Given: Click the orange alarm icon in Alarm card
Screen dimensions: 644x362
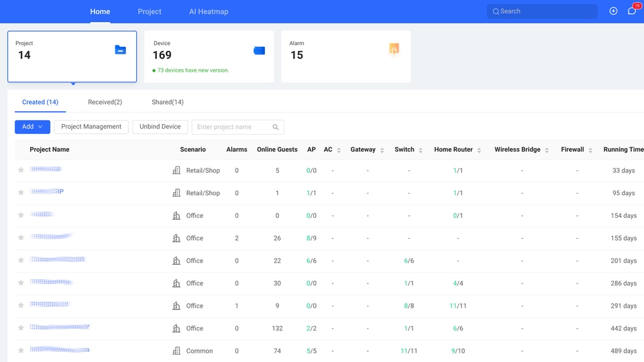Looking at the screenshot, I should pyautogui.click(x=394, y=49).
